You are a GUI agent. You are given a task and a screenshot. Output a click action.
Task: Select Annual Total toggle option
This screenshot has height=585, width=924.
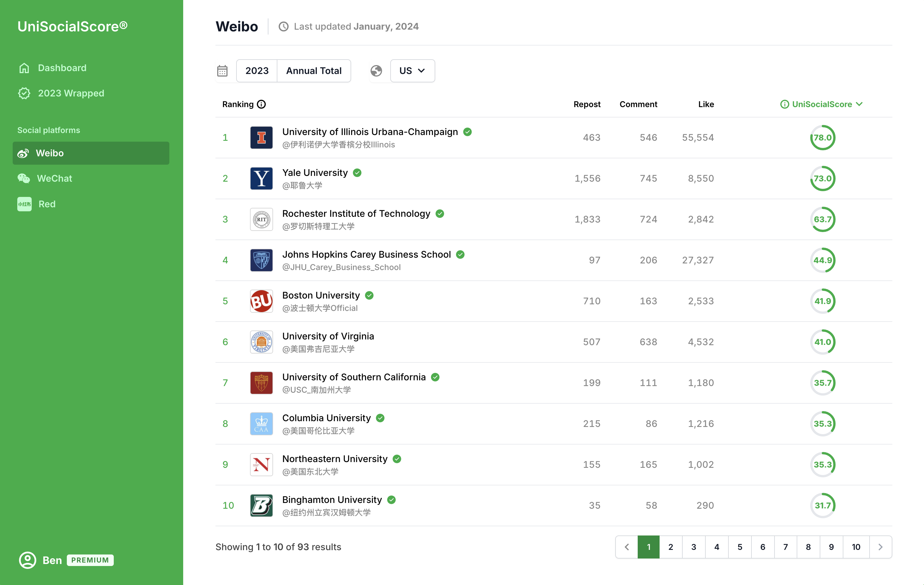click(x=313, y=69)
